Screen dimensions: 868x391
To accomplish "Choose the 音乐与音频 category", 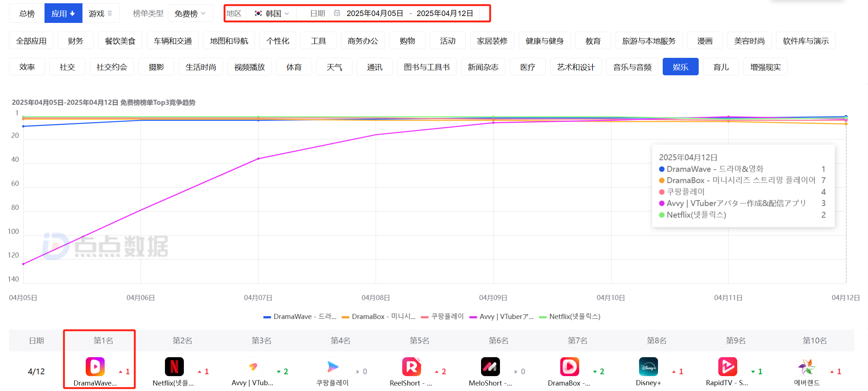I will (x=632, y=67).
